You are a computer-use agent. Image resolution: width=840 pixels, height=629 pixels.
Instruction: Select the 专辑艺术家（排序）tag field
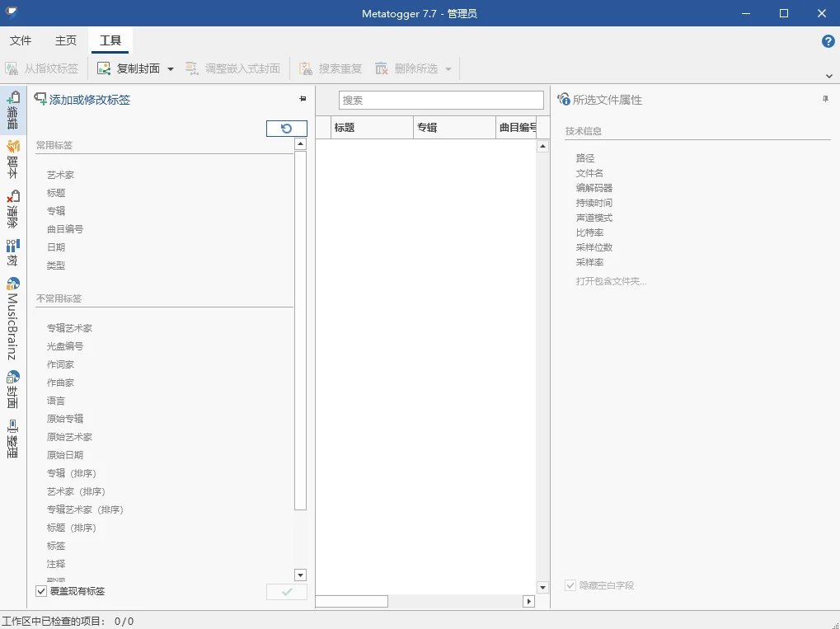tap(85, 509)
